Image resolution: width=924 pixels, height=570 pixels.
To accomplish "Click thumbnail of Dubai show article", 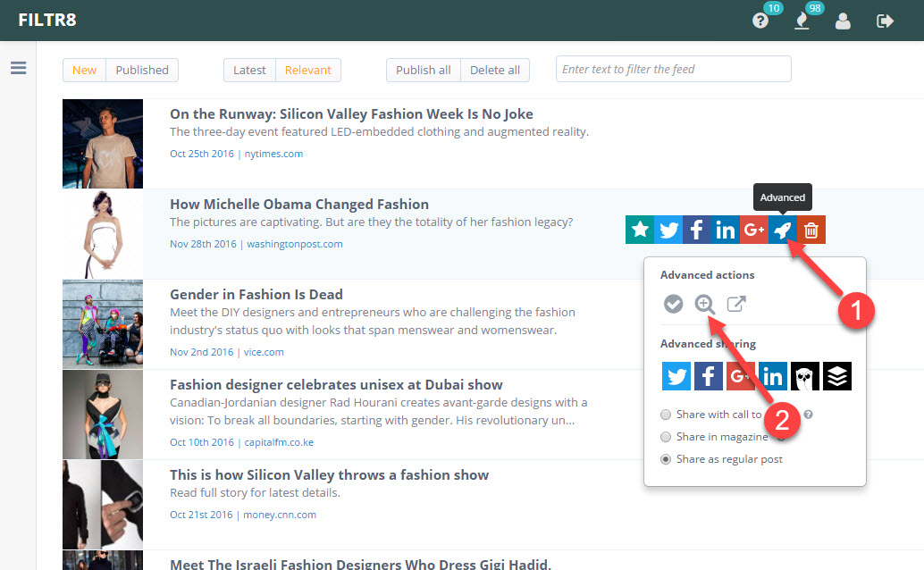I will click(x=103, y=415).
